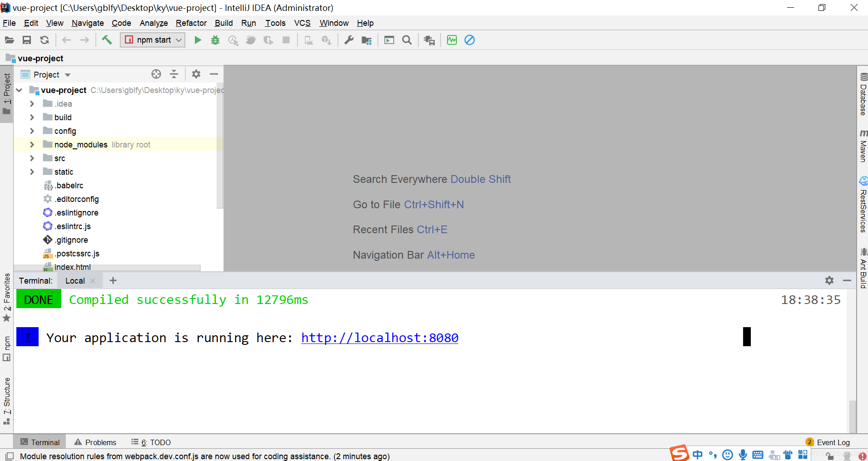Open the Refactor menu
The height and width of the screenshot is (461, 868).
tap(191, 23)
